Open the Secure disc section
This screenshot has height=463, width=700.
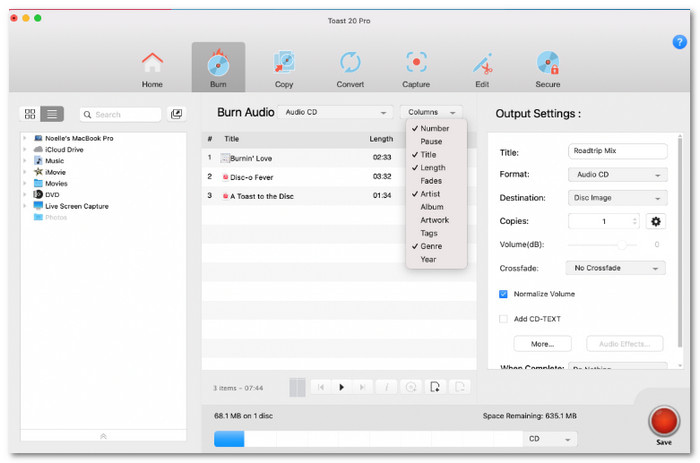548,69
